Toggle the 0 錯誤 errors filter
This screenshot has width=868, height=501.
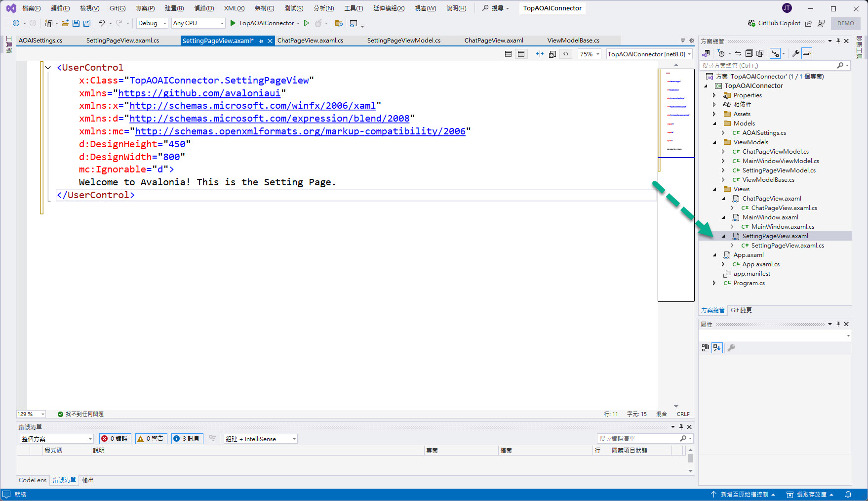click(x=115, y=439)
